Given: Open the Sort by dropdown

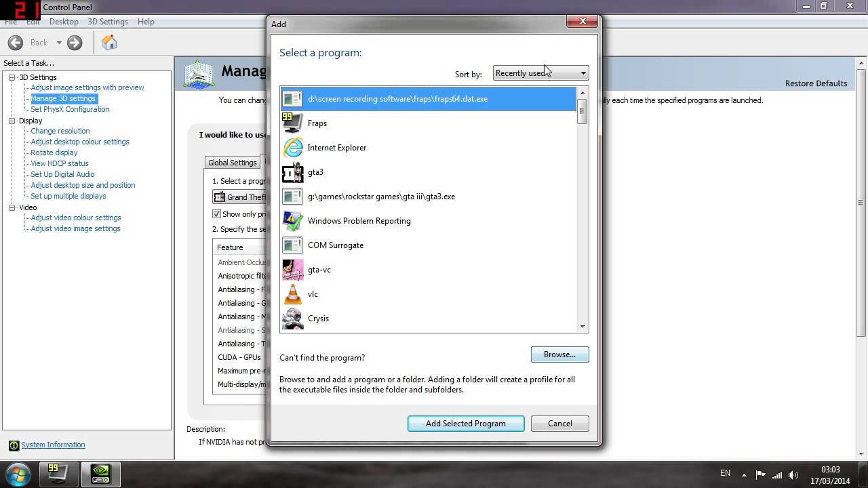Looking at the screenshot, I should [x=540, y=73].
